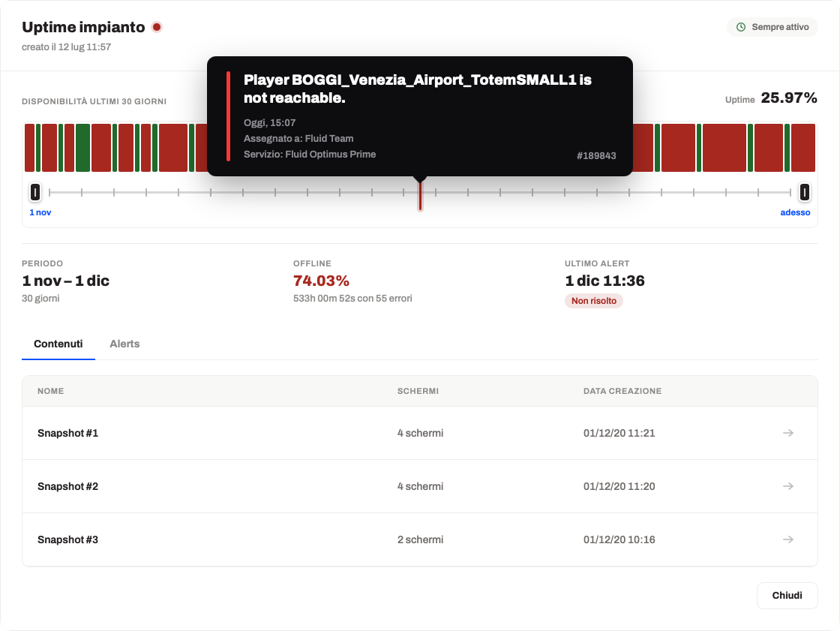Image resolution: width=840 pixels, height=631 pixels.
Task: Open Snapshot #3 row arrow
Action: [x=787, y=539]
